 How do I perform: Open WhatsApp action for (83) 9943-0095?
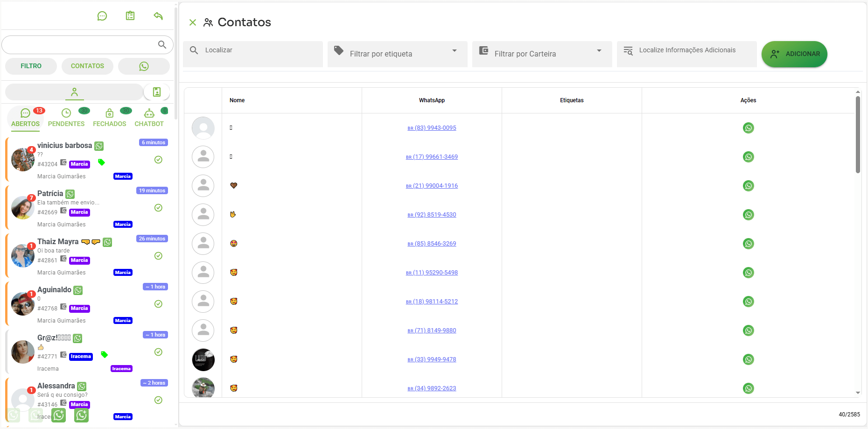tap(748, 128)
